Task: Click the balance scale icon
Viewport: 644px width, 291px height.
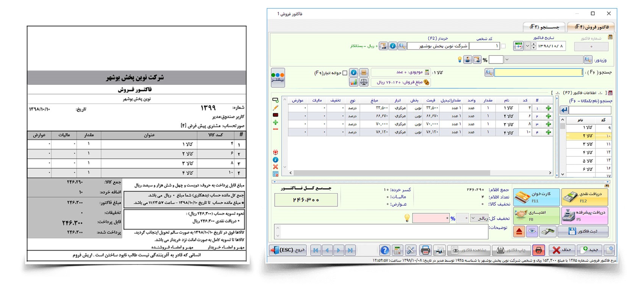Action: click(x=364, y=82)
